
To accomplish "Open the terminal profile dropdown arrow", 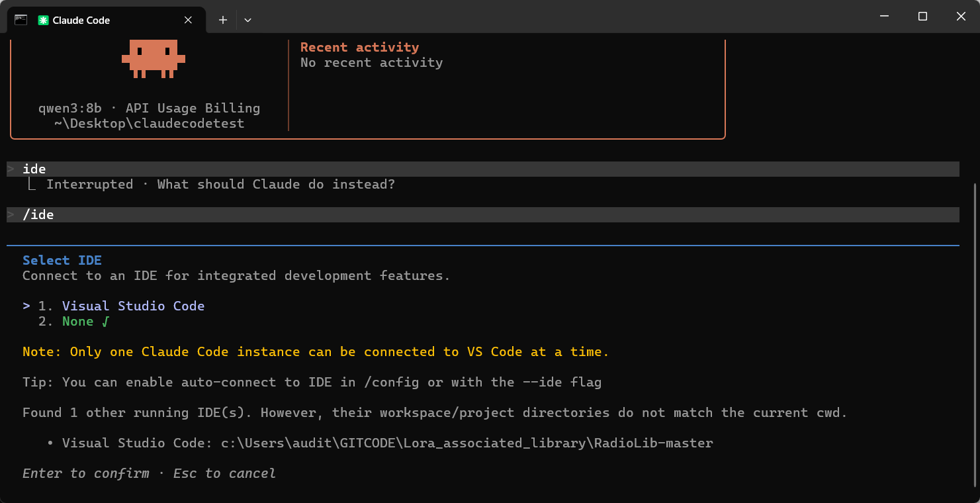I will [x=247, y=20].
